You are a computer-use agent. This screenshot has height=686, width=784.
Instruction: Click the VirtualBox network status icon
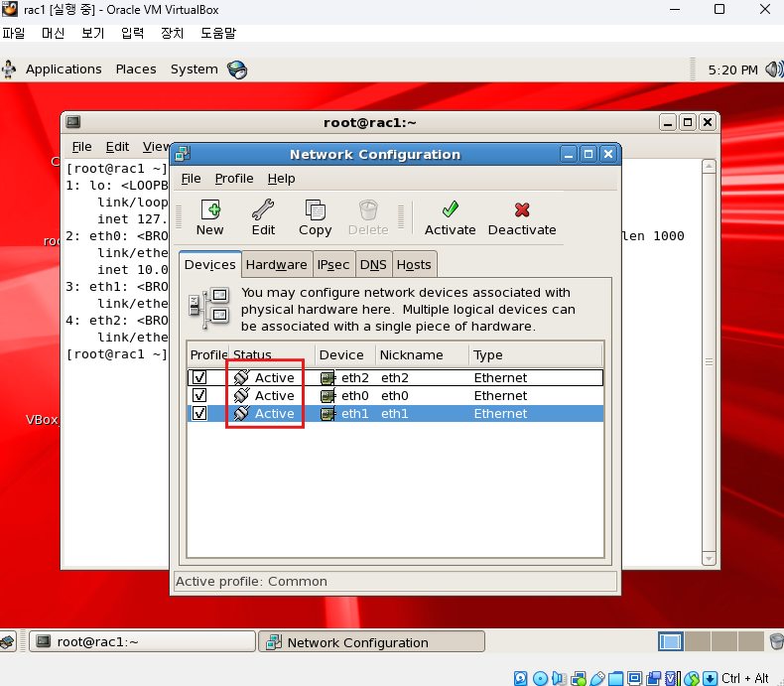point(579,678)
